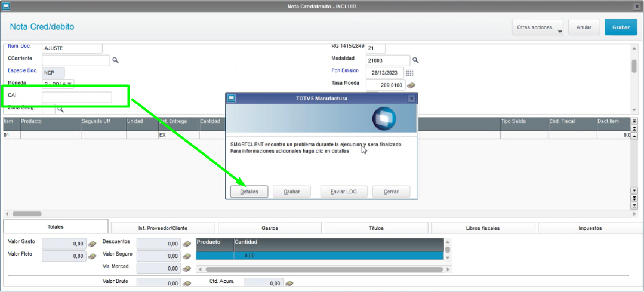Screen dimensions: 644x292
Task: Switch to the Títulos tab
Action: [x=377, y=228]
